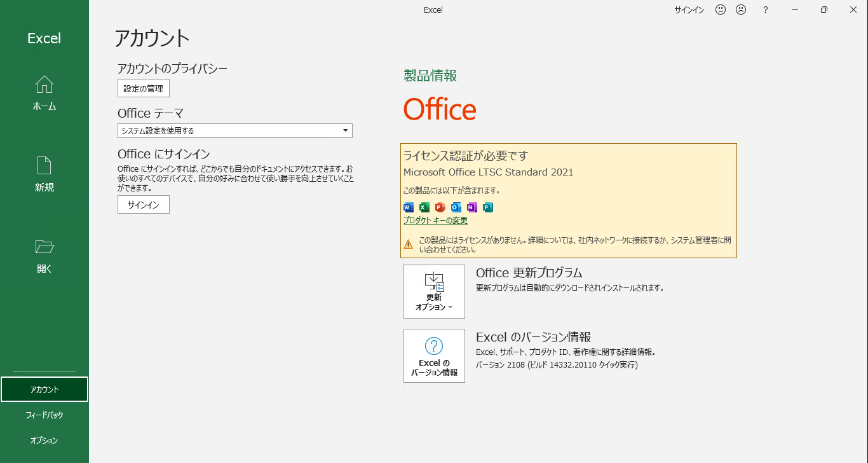Click the Excel のバージョン情報 heading text
Screen dimensions: 868x463
(534, 337)
